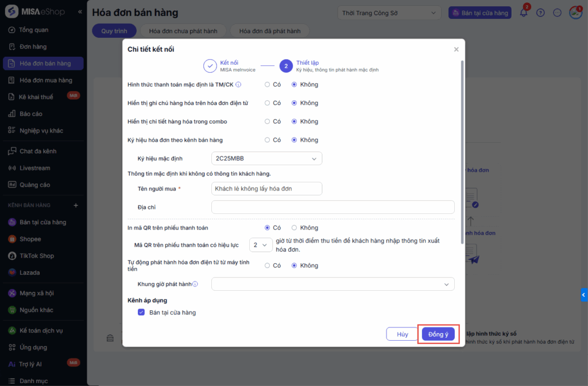Show info for TM/CK payment method
Viewport: 588px width, 386px height.
click(x=238, y=85)
